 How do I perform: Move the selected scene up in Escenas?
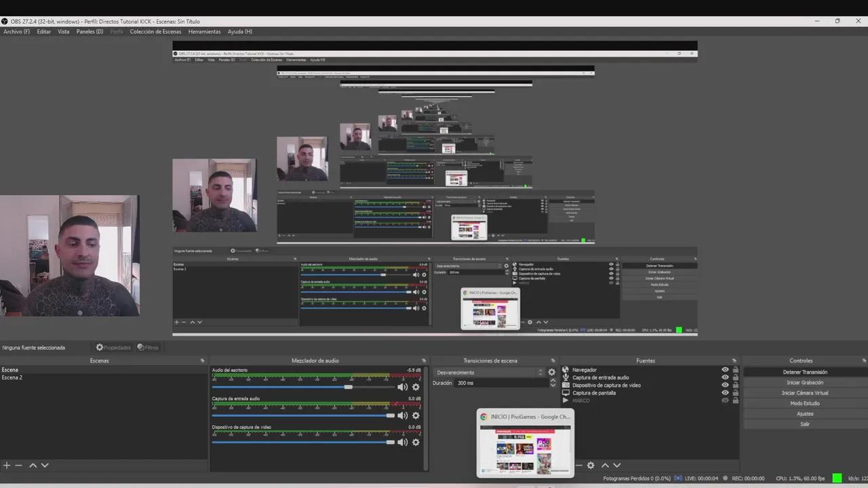(x=33, y=465)
